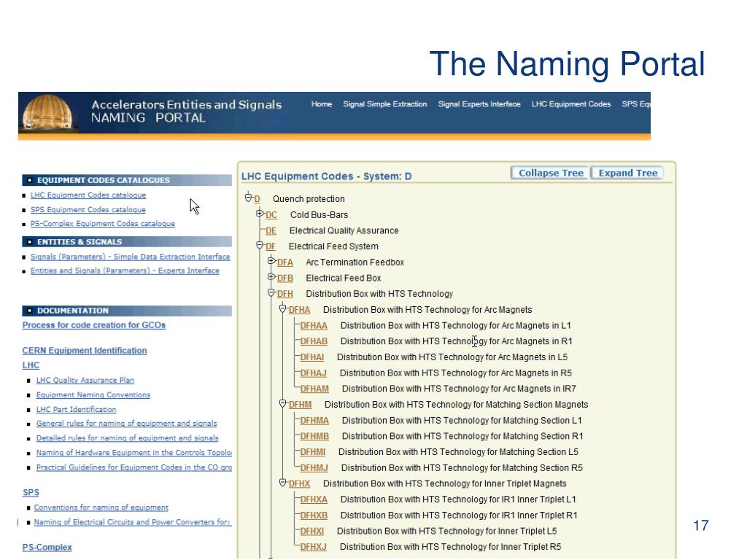This screenshot has height=560, width=747.
Task: Select the DFHX code link
Action: 299,484
